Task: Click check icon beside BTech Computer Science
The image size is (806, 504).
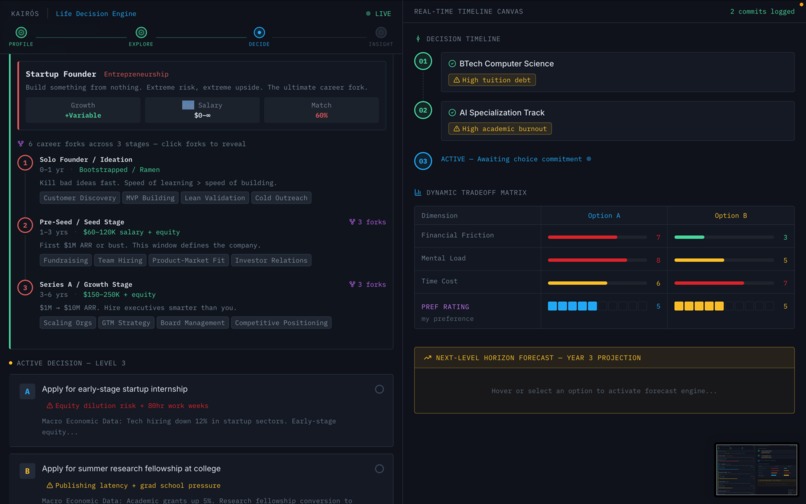Action: 452,64
